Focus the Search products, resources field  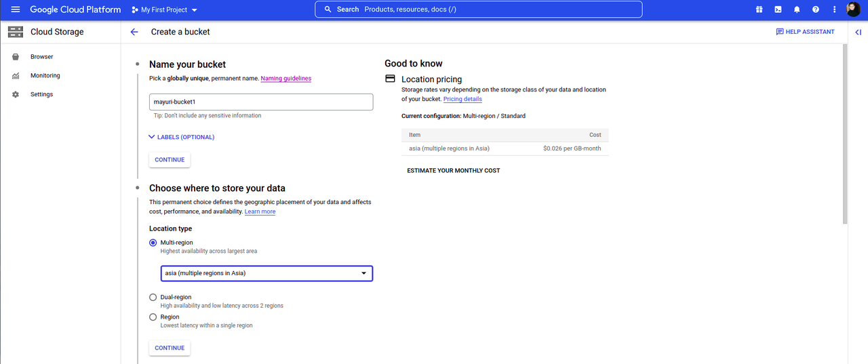[x=478, y=9]
